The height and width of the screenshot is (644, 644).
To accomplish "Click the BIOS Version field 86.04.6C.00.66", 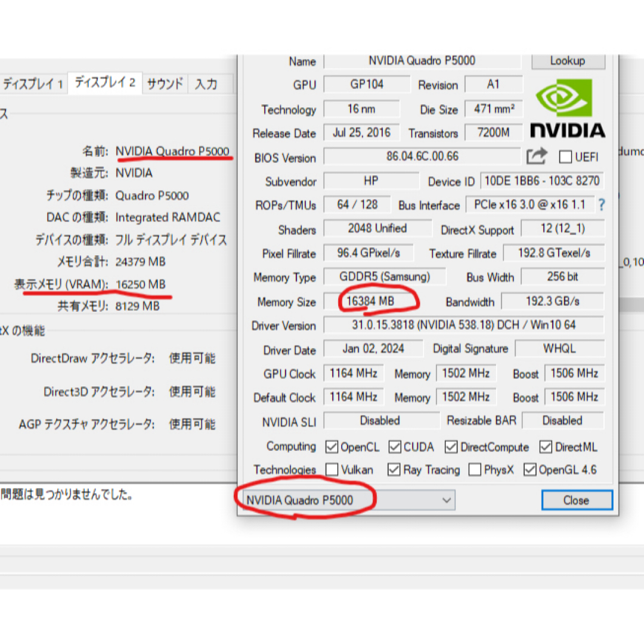I will click(x=422, y=156).
